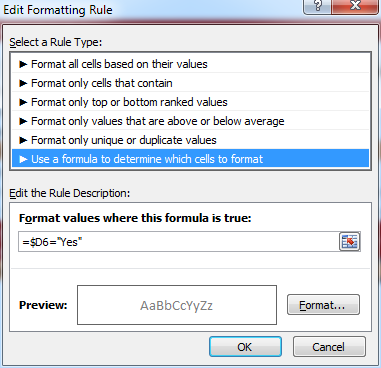Screen dimensions: 381x368
Task: Select 'Format only top or bottom ranked values'
Action: click(190, 102)
